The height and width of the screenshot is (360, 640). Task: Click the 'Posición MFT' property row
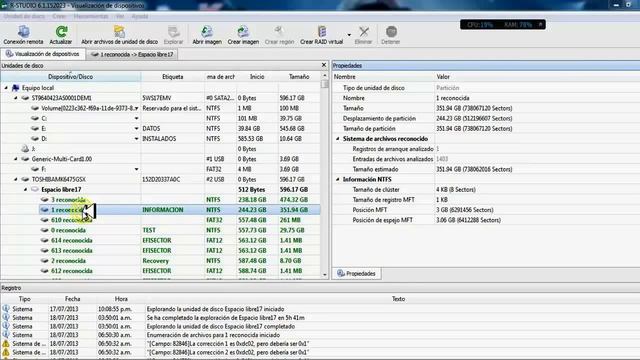pos(486,210)
